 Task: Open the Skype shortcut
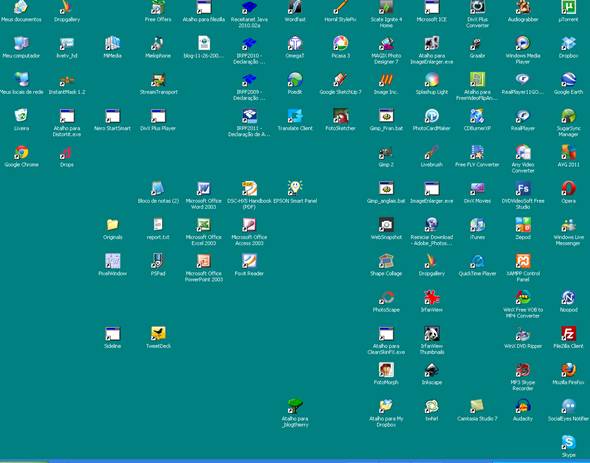568,442
